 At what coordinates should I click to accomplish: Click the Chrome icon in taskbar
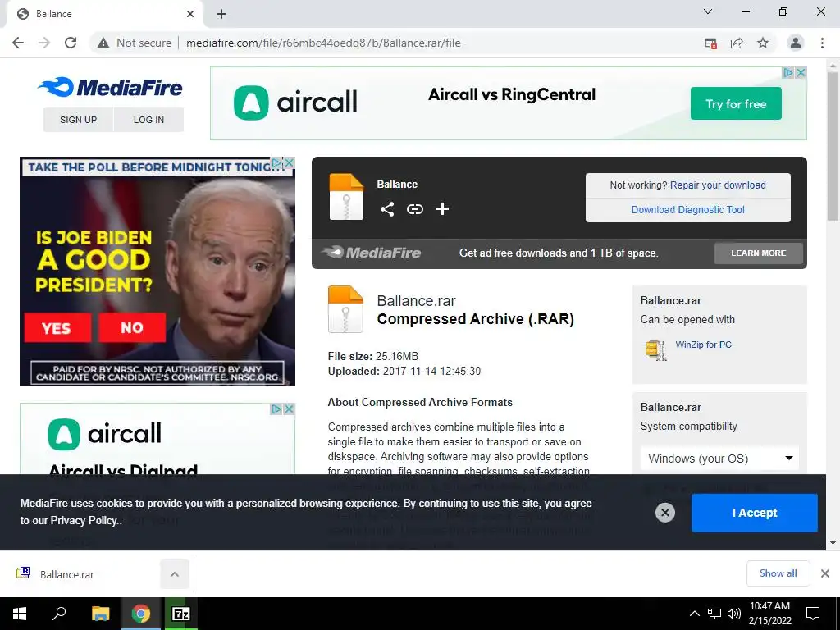coord(140,614)
